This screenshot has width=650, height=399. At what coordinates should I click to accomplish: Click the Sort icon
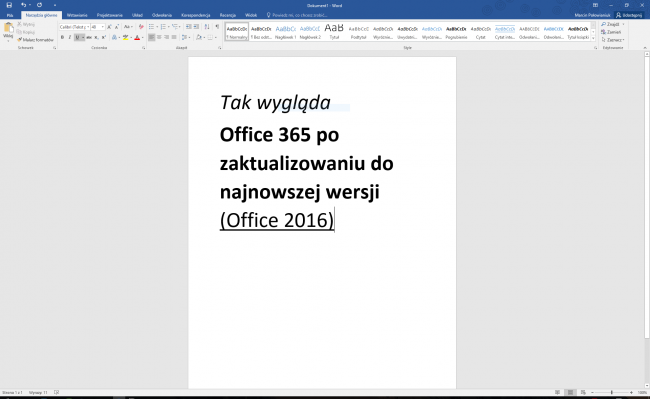207,27
